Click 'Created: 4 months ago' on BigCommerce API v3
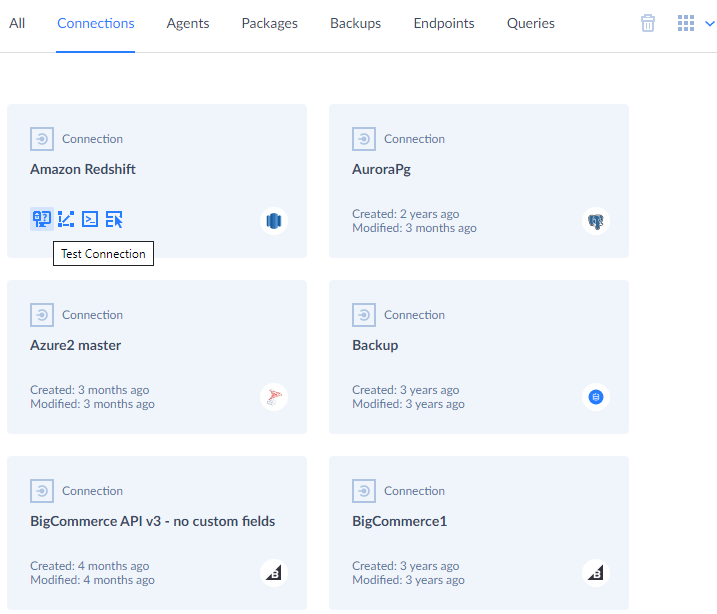 point(90,566)
